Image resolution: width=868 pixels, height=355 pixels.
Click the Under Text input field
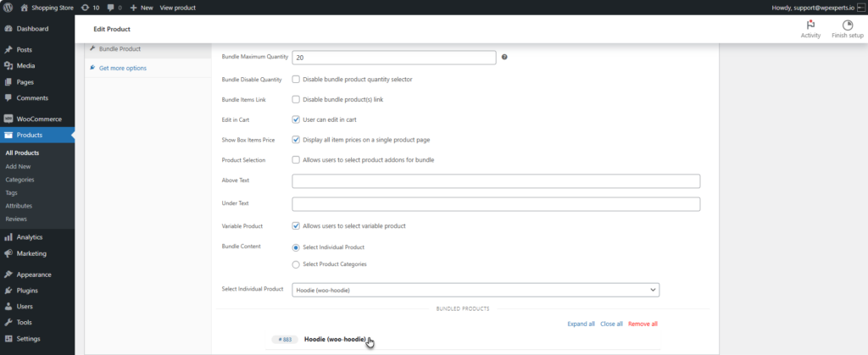[x=496, y=204]
